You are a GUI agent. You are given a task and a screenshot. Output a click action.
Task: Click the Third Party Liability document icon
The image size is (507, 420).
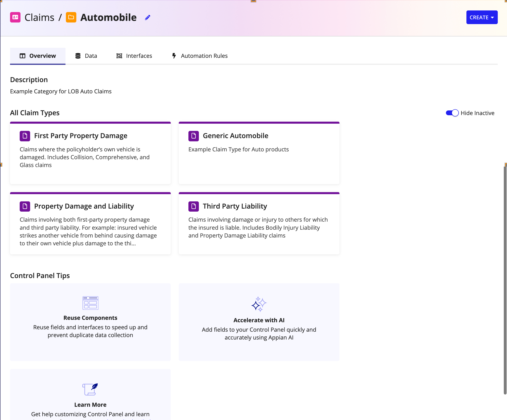pos(194,207)
